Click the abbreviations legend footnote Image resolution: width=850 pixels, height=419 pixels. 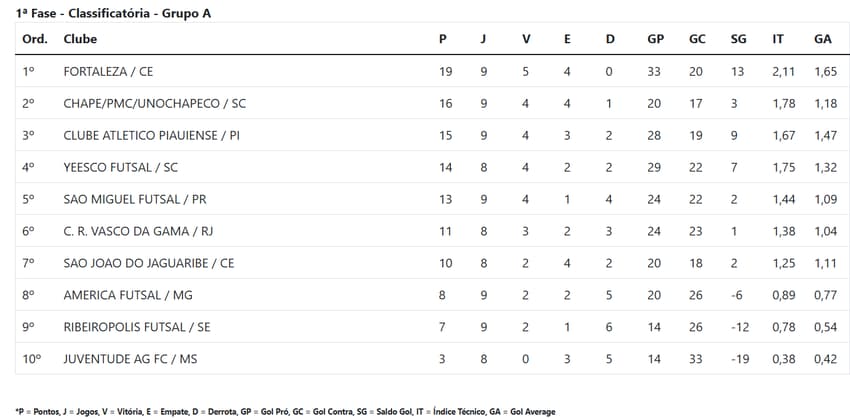pyautogui.click(x=285, y=412)
